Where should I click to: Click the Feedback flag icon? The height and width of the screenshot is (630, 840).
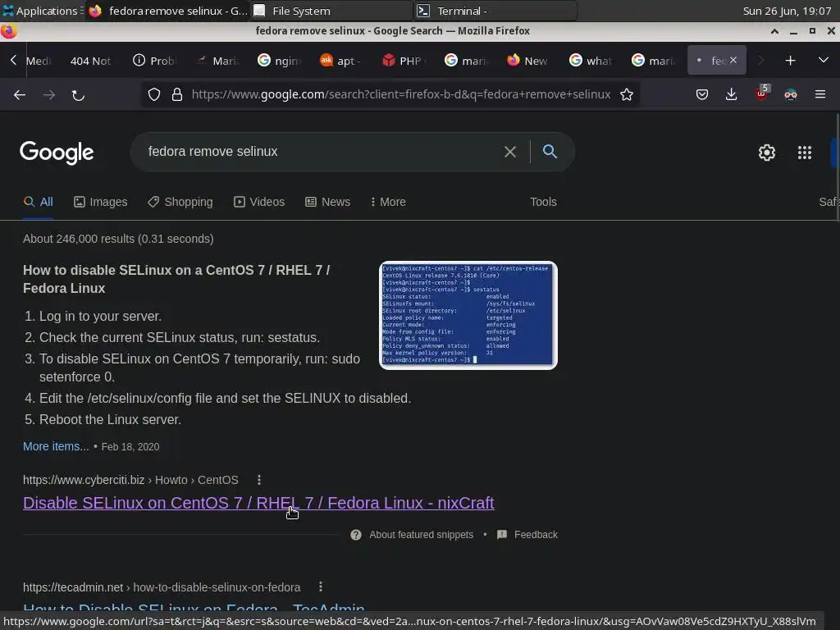pyautogui.click(x=502, y=535)
